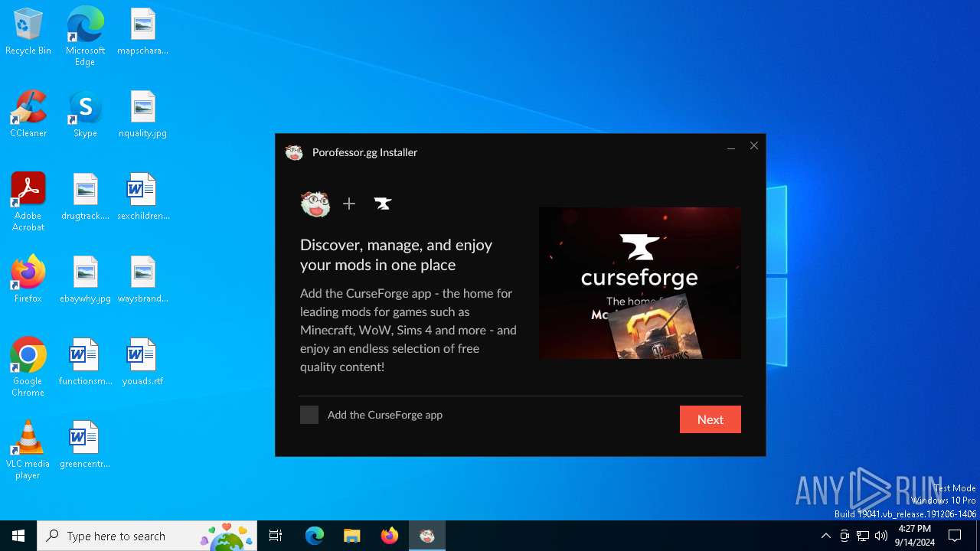Viewport: 980px width, 551px height.
Task: Select the CCleaner desktop shortcut
Action: coord(28,115)
